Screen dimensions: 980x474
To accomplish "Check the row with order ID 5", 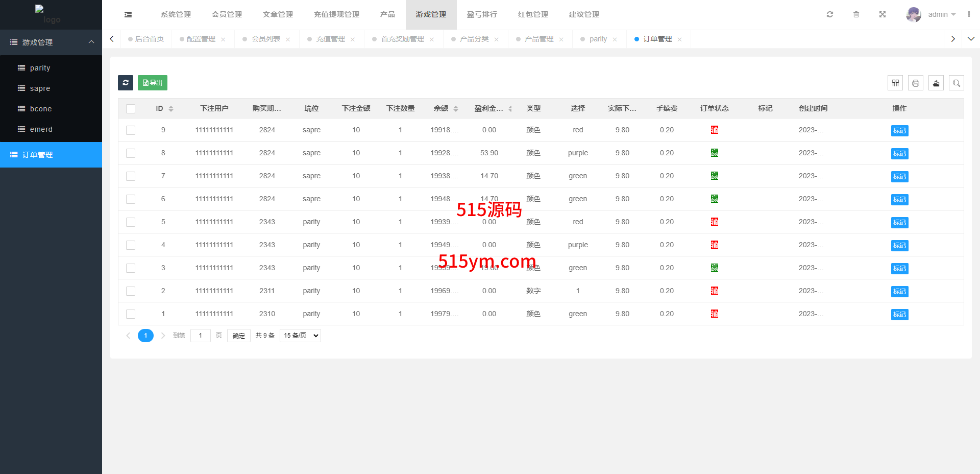I will coord(131,222).
